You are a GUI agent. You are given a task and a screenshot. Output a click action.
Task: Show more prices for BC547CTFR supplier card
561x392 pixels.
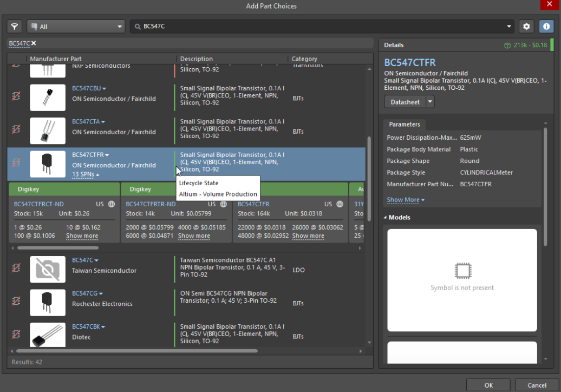[308, 236]
